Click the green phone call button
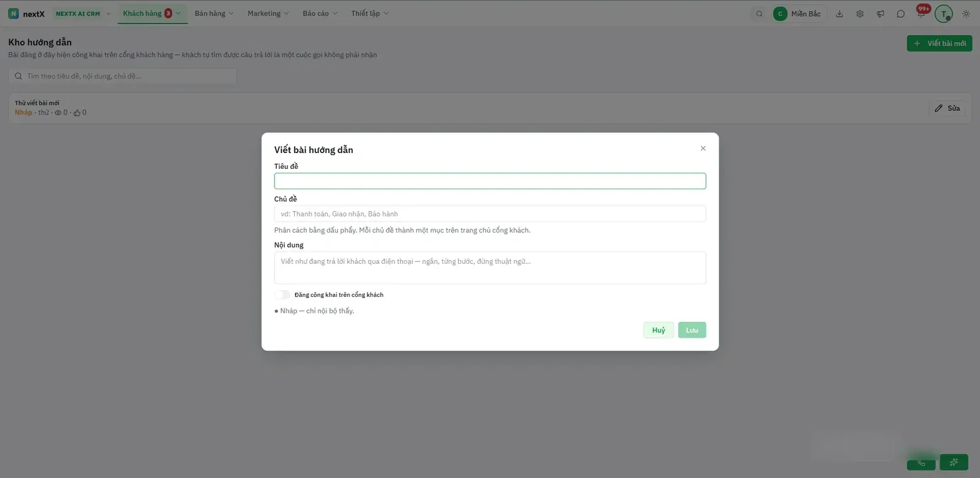980x478 pixels. point(921,462)
